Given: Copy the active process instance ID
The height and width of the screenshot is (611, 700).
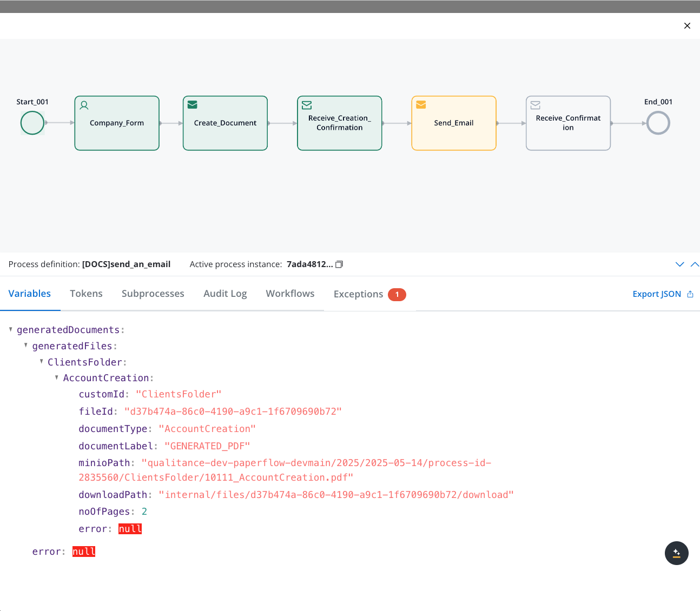Looking at the screenshot, I should [x=339, y=264].
